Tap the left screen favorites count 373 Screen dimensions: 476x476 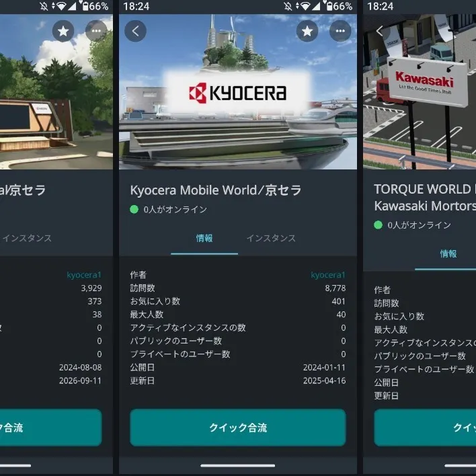coord(95,301)
